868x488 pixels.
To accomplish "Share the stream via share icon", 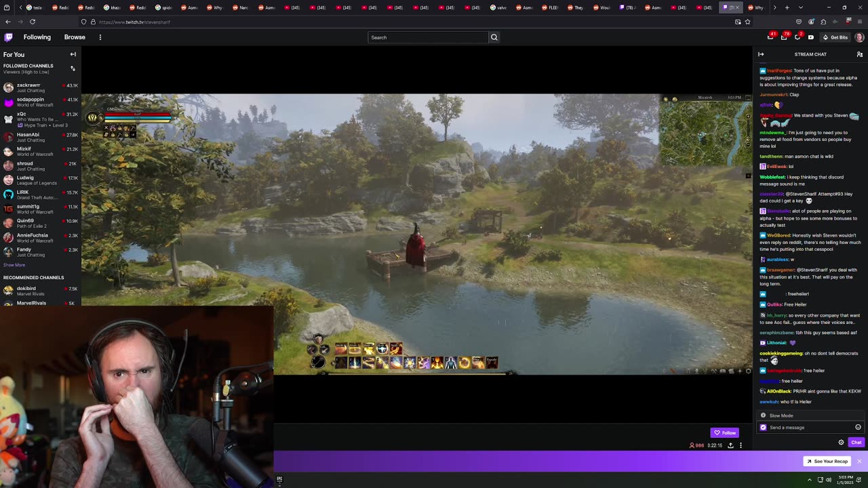I will click(730, 445).
